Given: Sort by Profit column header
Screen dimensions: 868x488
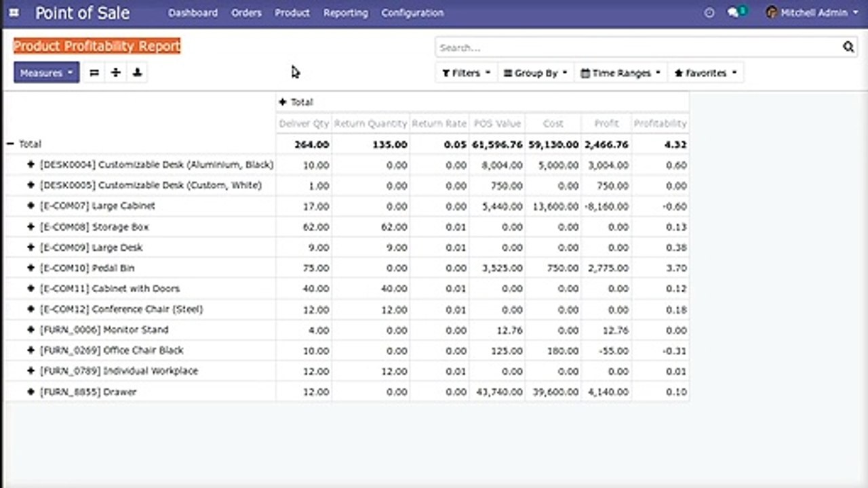Looking at the screenshot, I should (606, 123).
